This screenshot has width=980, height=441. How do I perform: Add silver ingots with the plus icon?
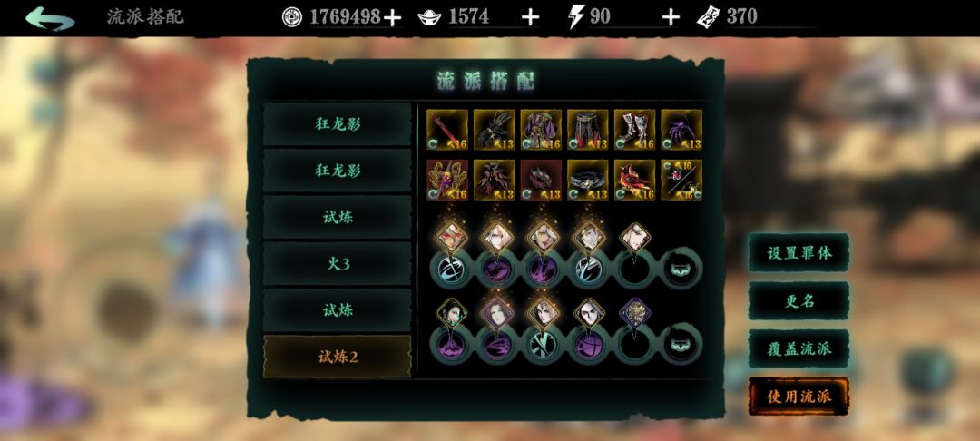point(530,17)
